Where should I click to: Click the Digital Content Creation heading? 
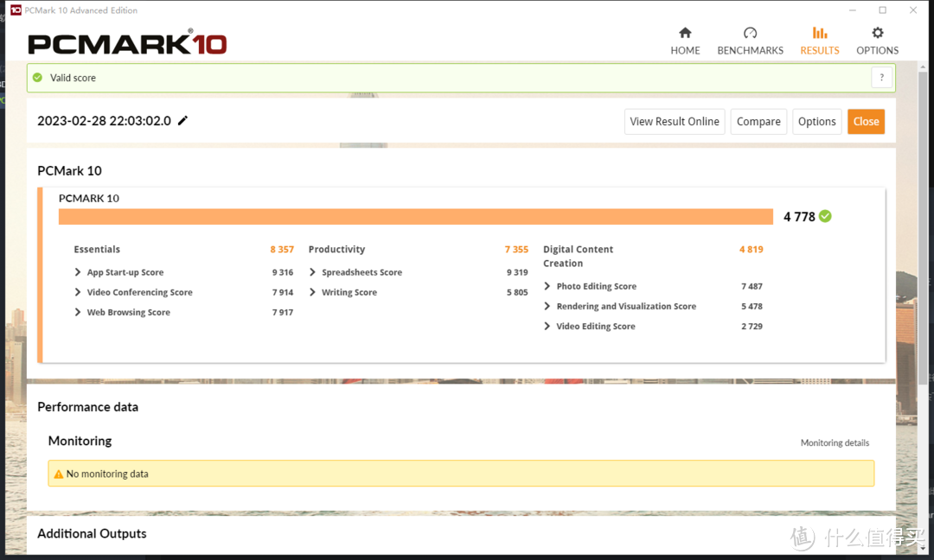(x=578, y=257)
